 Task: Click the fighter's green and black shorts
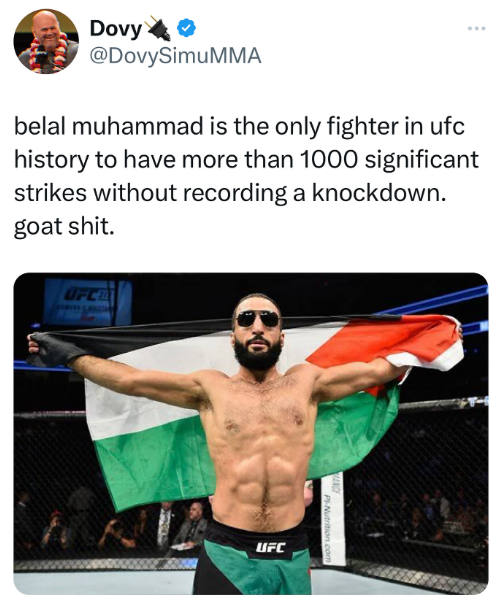pos(255,559)
